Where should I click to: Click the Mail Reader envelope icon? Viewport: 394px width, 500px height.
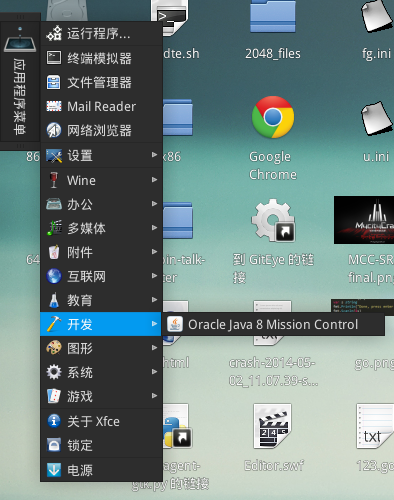click(54, 106)
